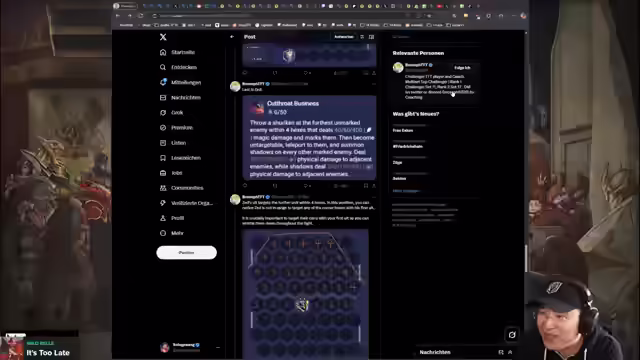Open account switcher menu at bottom left

click(x=190, y=347)
